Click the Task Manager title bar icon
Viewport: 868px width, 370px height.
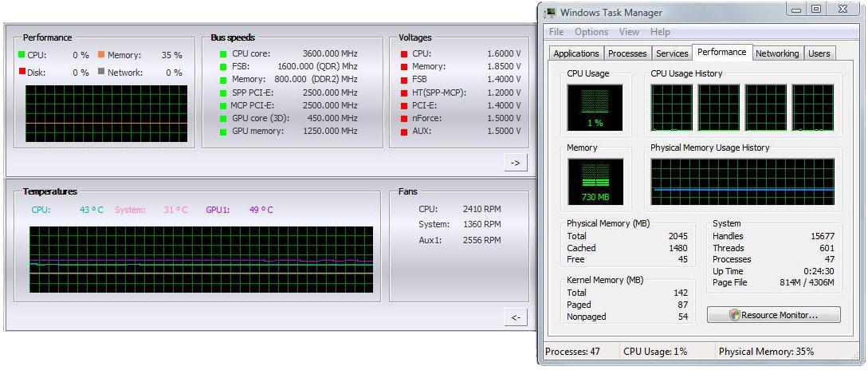click(551, 12)
